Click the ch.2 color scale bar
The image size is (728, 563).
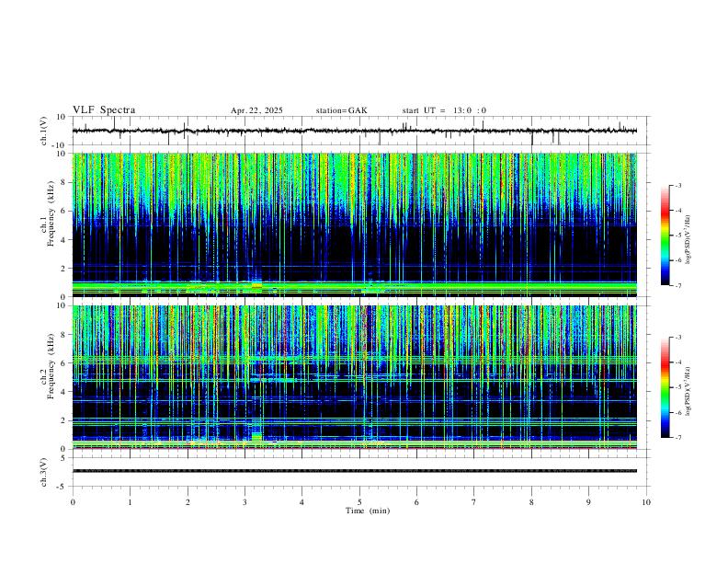(x=665, y=387)
